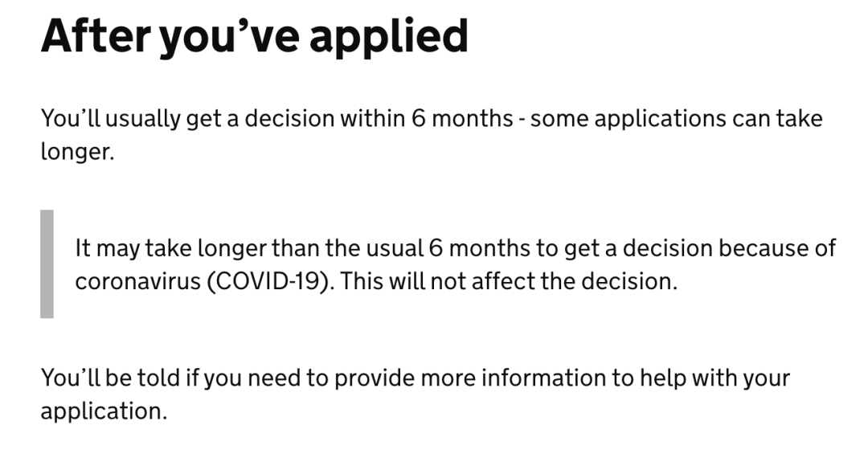The width and height of the screenshot is (868, 466).
Task: Click the word "applied" in the heading
Action: [x=389, y=37]
